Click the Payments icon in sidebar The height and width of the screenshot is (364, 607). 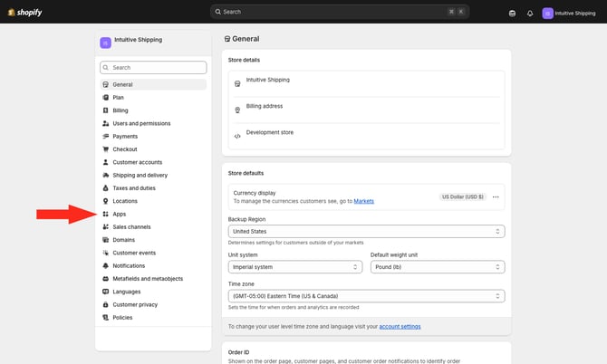point(105,136)
